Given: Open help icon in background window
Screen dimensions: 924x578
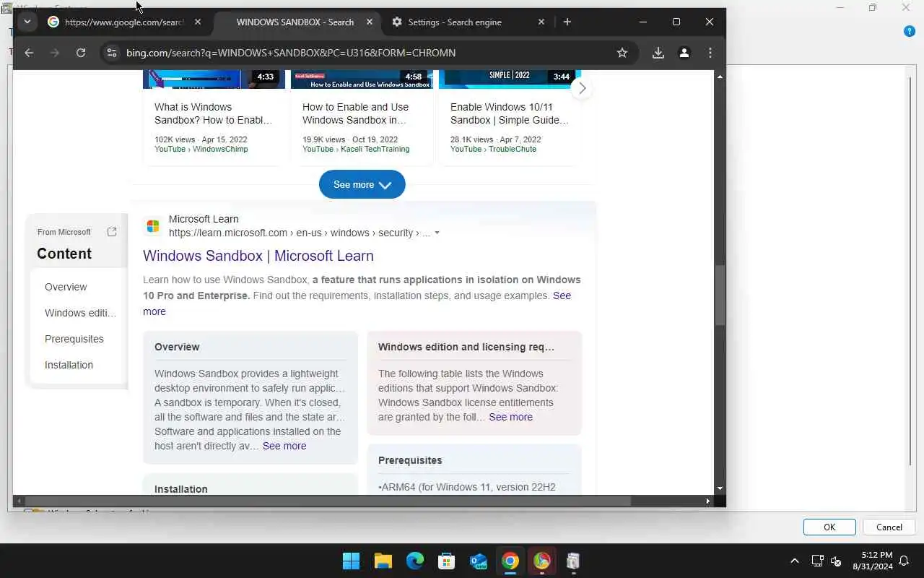Looking at the screenshot, I should pyautogui.click(x=910, y=31).
